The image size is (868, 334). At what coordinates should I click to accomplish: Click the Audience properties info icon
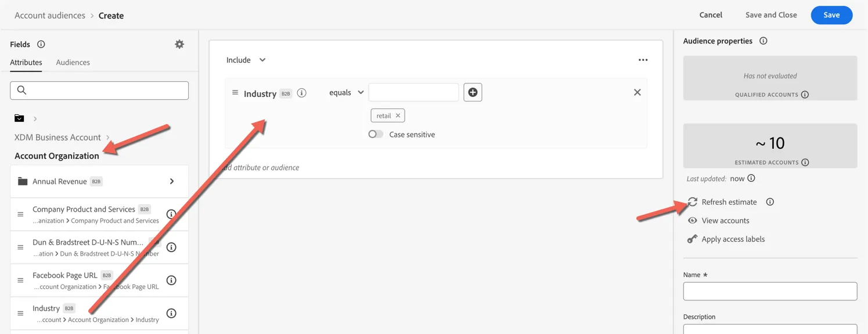[x=763, y=41]
